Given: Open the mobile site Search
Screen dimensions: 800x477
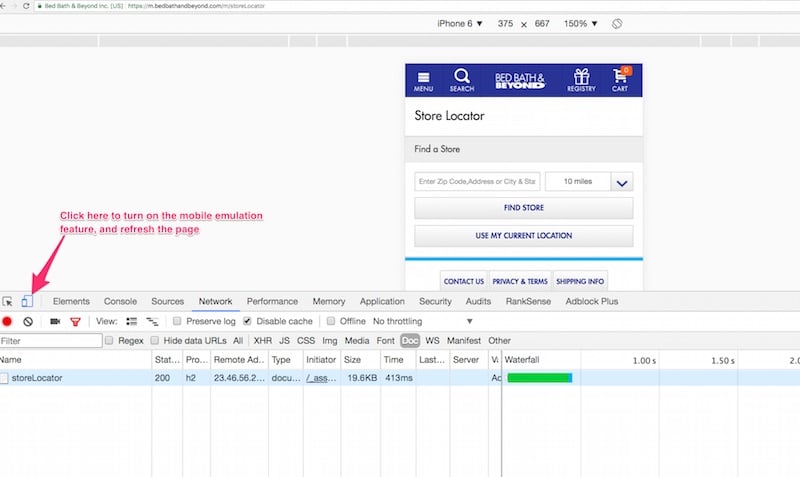Looking at the screenshot, I should [x=462, y=80].
